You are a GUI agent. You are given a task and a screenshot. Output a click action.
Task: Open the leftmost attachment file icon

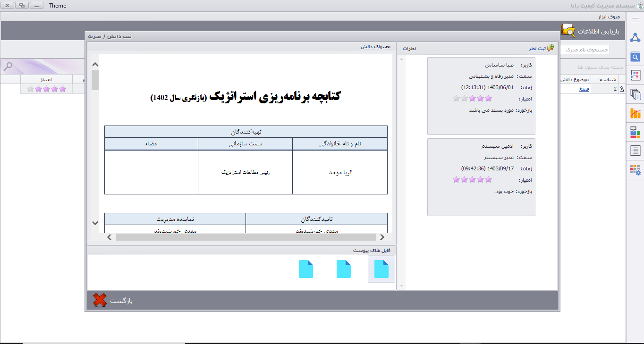tap(306, 269)
